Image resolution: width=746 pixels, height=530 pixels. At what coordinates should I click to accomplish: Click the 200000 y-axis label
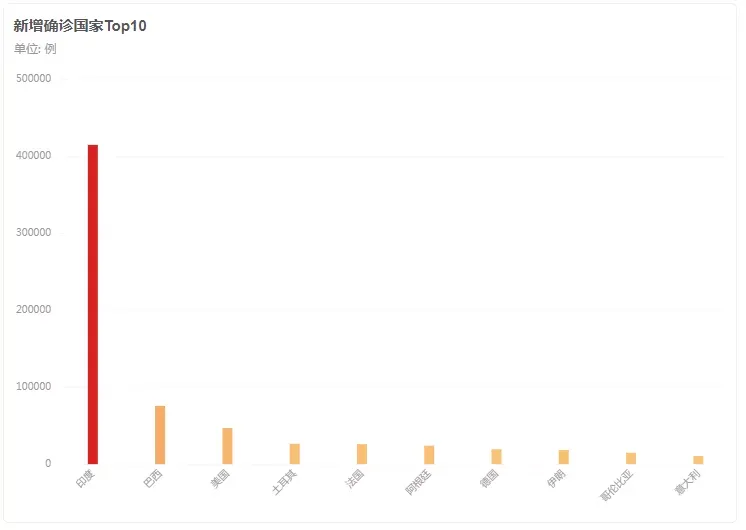click(x=33, y=309)
